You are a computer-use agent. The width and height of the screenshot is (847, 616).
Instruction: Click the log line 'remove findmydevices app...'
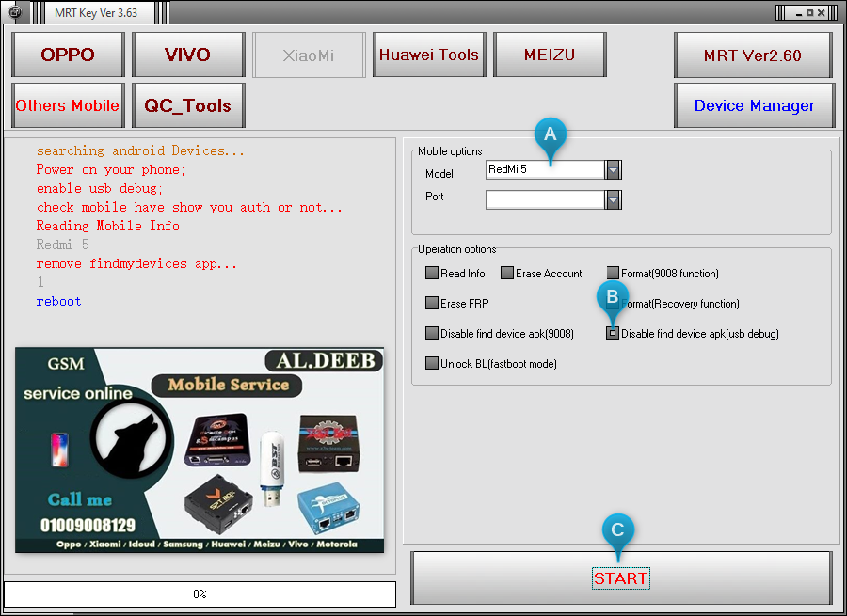point(136,264)
